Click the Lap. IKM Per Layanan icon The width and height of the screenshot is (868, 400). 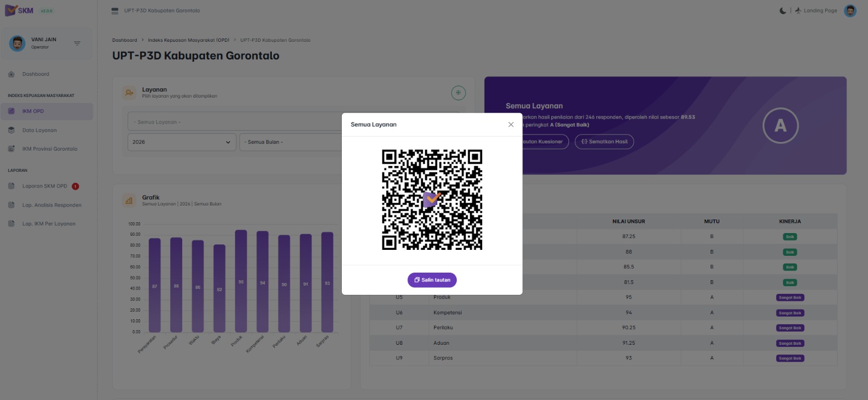pyautogui.click(x=11, y=223)
